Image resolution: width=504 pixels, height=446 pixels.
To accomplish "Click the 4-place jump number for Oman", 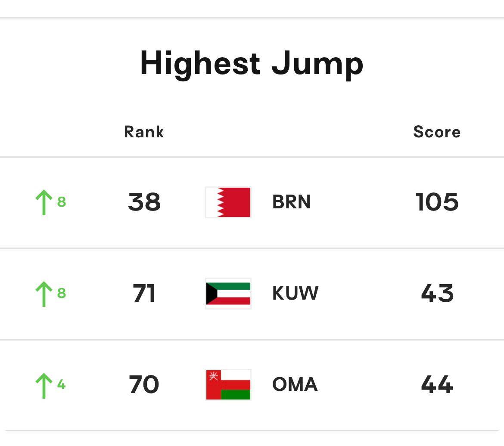I will pyautogui.click(x=61, y=384).
